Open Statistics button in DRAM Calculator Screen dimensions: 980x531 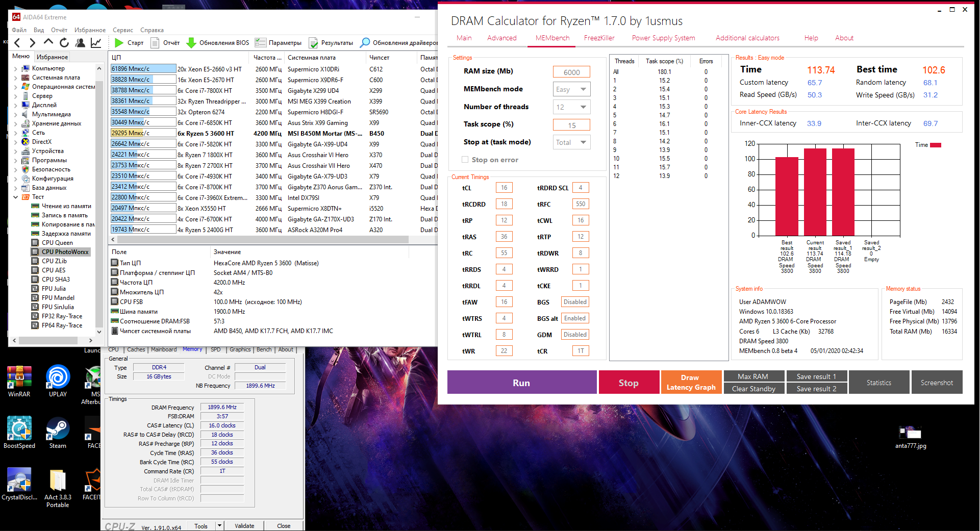point(878,383)
